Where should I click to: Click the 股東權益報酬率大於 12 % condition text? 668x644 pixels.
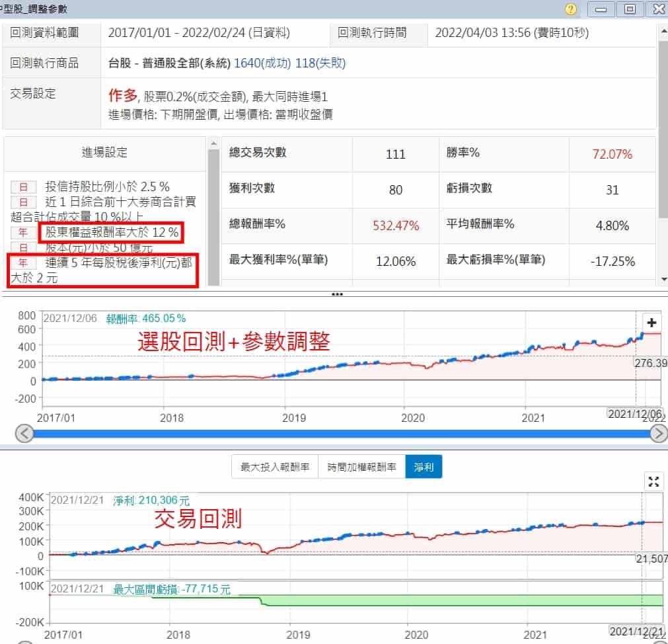click(108, 232)
